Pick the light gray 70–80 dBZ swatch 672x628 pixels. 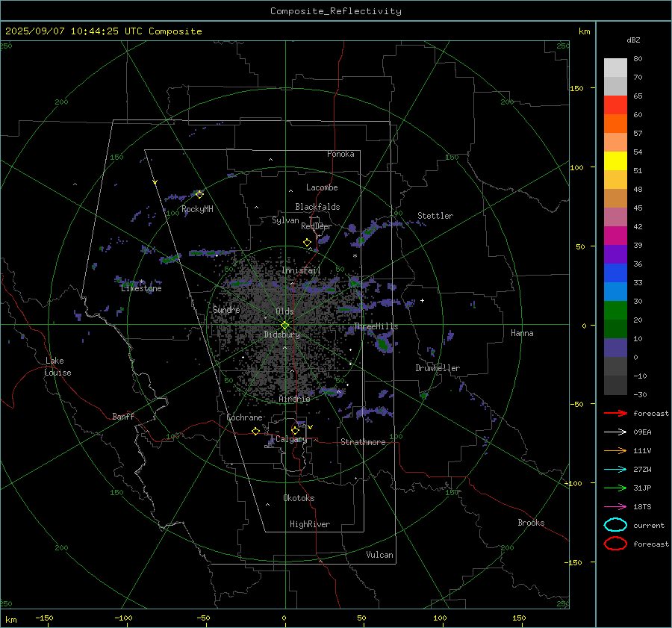[615, 67]
